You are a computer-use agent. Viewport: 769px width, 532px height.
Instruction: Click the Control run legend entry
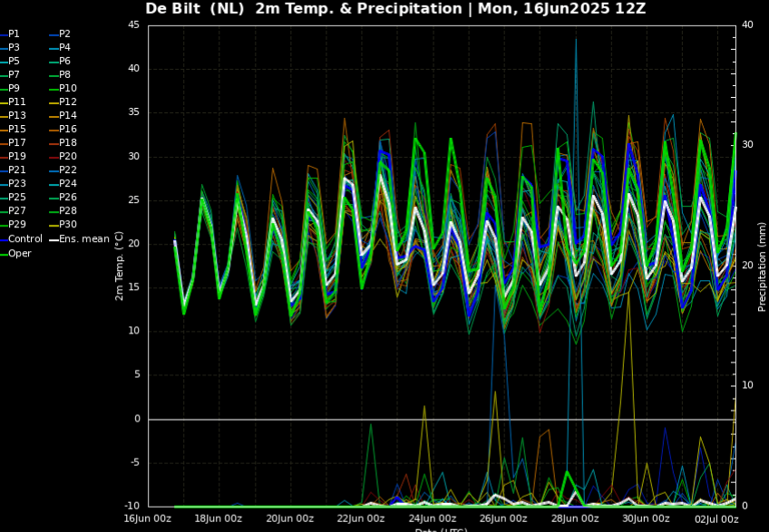pyautogui.click(x=25, y=238)
